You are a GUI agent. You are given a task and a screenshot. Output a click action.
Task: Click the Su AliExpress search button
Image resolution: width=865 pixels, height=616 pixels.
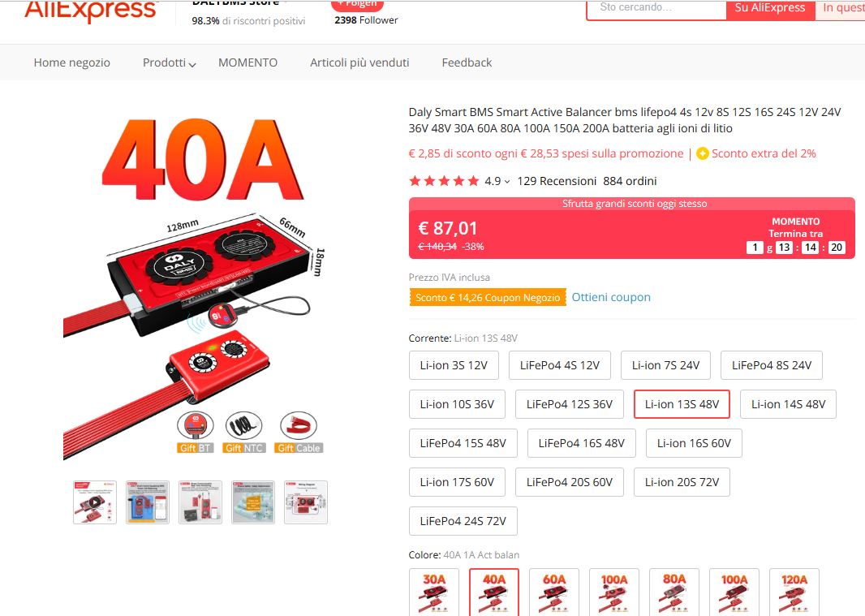770,8
